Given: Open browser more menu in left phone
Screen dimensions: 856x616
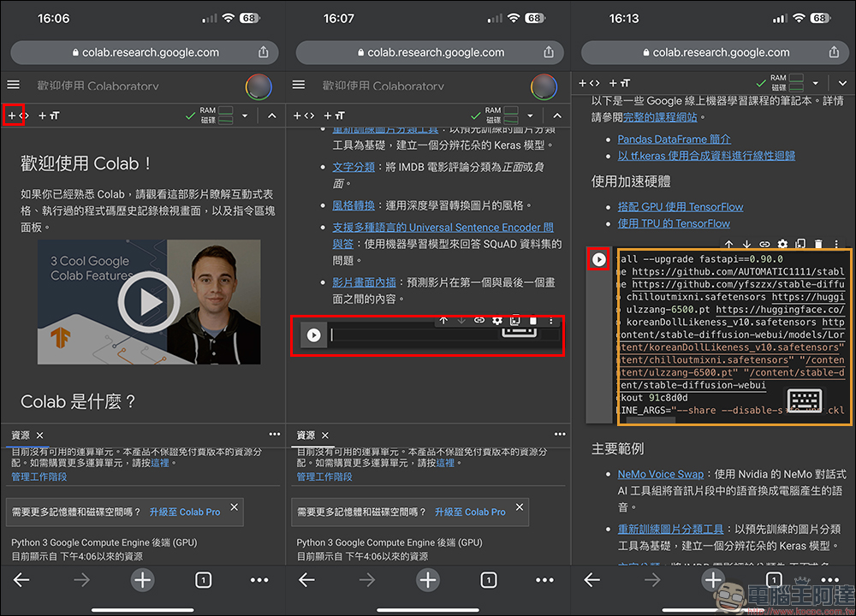Looking at the screenshot, I should (259, 580).
